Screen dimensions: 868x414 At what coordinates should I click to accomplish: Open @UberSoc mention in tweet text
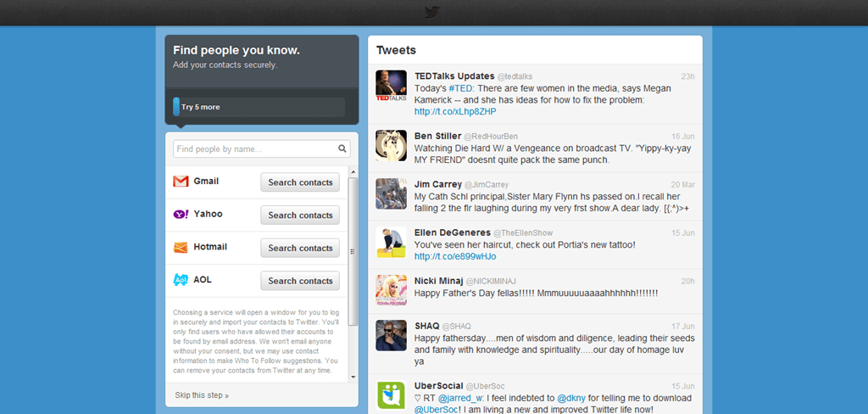coord(436,410)
